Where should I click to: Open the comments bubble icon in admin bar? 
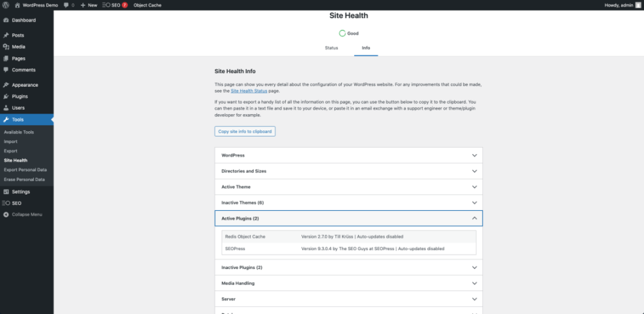click(67, 5)
